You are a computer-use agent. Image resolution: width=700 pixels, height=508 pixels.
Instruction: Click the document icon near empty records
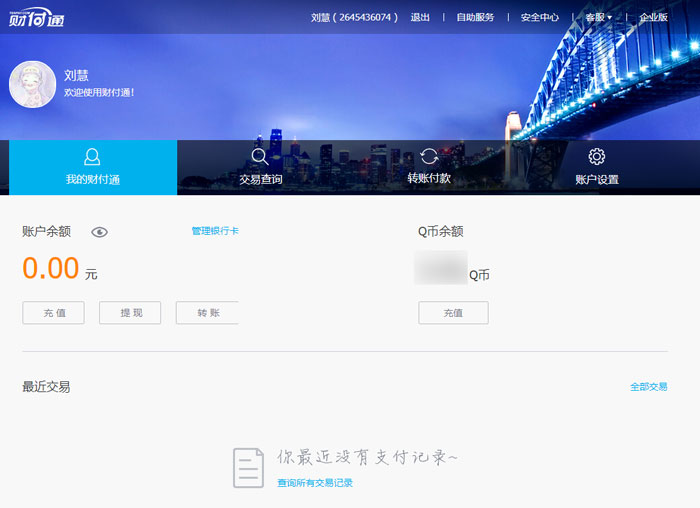[248, 467]
